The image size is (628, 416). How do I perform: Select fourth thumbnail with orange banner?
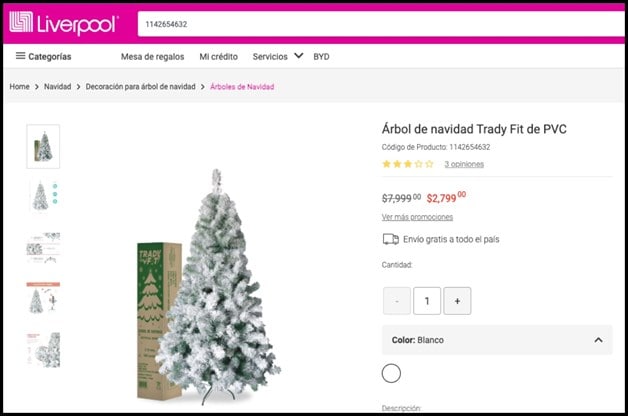tap(43, 298)
